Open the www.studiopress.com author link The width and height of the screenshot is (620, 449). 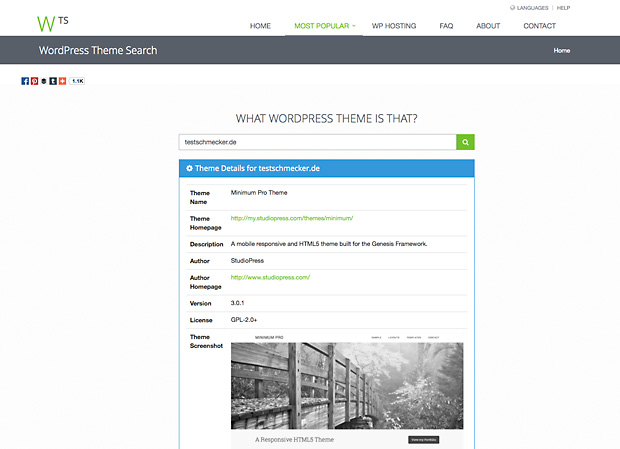point(270,277)
